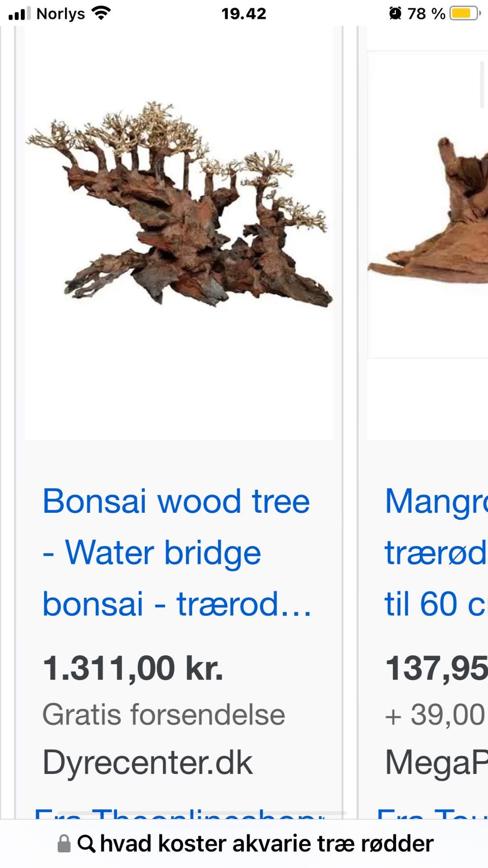The width and height of the screenshot is (488, 868).
Task: Tap the Gratis forsendelse shipping text
Action: click(x=164, y=715)
